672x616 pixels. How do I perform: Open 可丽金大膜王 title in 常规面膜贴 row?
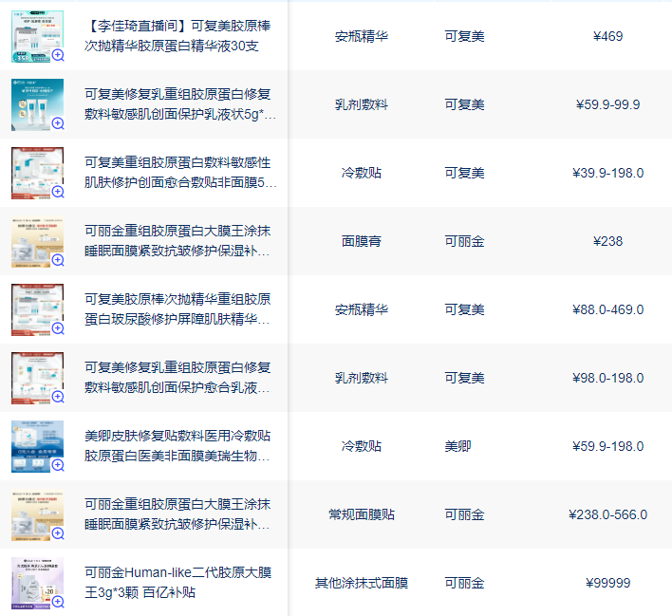(x=177, y=514)
